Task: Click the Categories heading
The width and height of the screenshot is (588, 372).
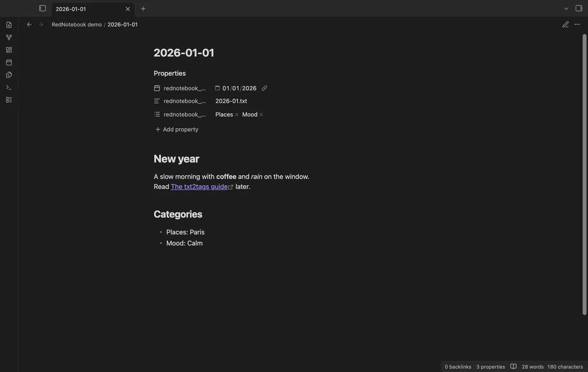Action: 178,214
